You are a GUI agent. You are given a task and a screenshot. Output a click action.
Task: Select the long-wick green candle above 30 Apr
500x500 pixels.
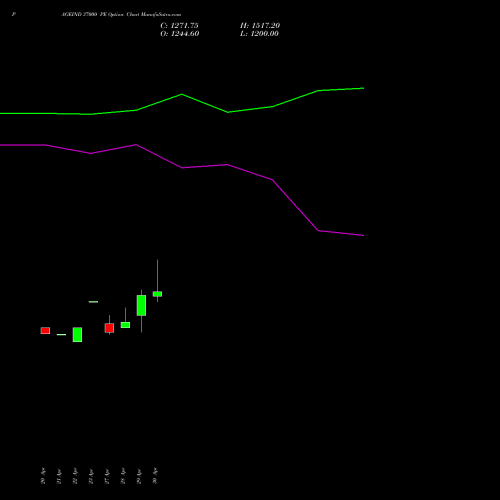(x=157, y=294)
